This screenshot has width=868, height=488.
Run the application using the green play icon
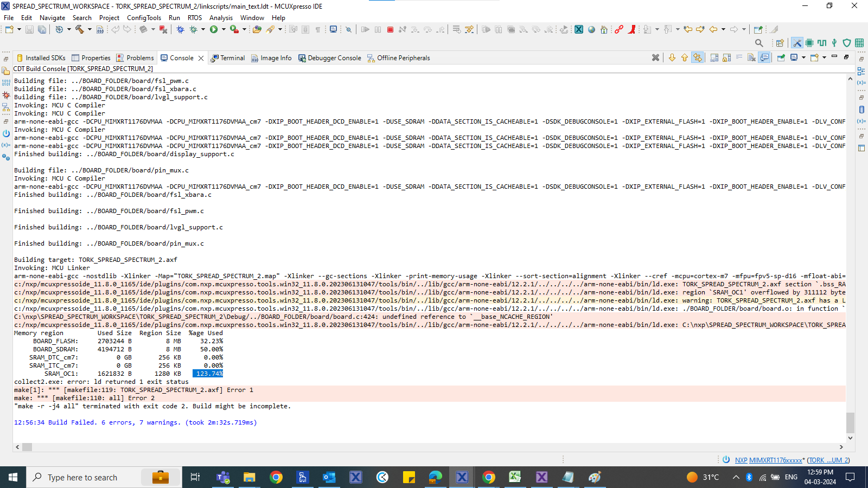pyautogui.click(x=213, y=30)
